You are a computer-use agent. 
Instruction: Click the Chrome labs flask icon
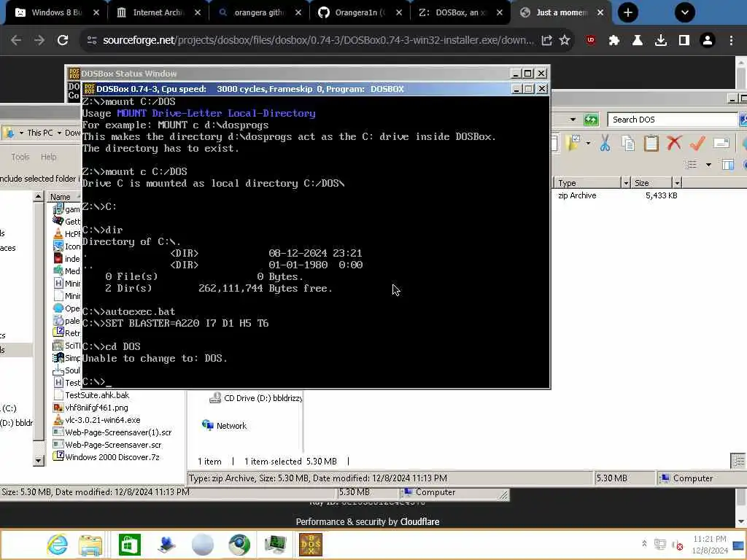[x=638, y=41]
